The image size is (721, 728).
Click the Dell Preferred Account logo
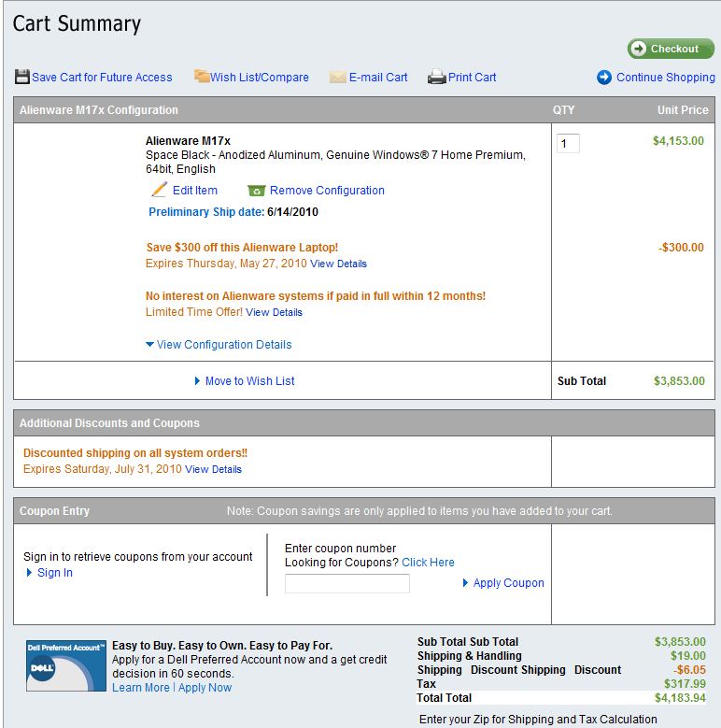pyautogui.click(x=65, y=664)
